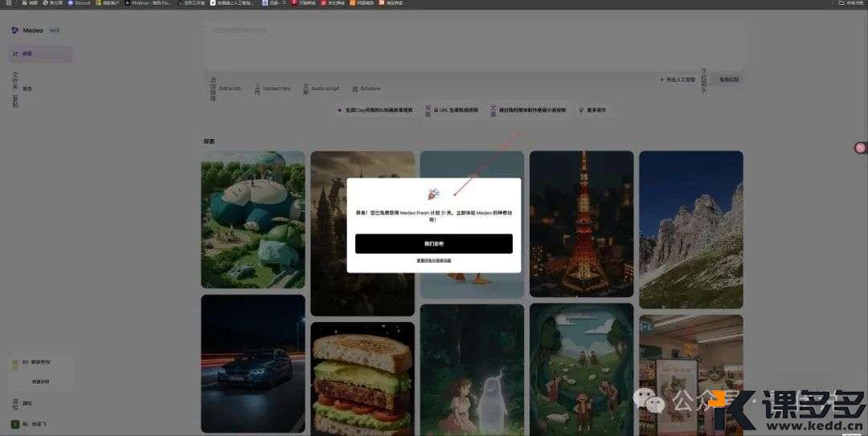Screen dimensions: 868x436
Task: Click the lightbulb icon for more prompts
Action: coord(582,110)
